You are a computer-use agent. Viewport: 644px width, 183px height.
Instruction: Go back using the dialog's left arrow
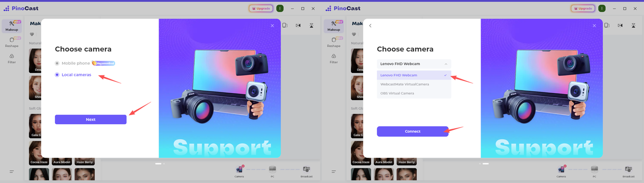(x=370, y=26)
